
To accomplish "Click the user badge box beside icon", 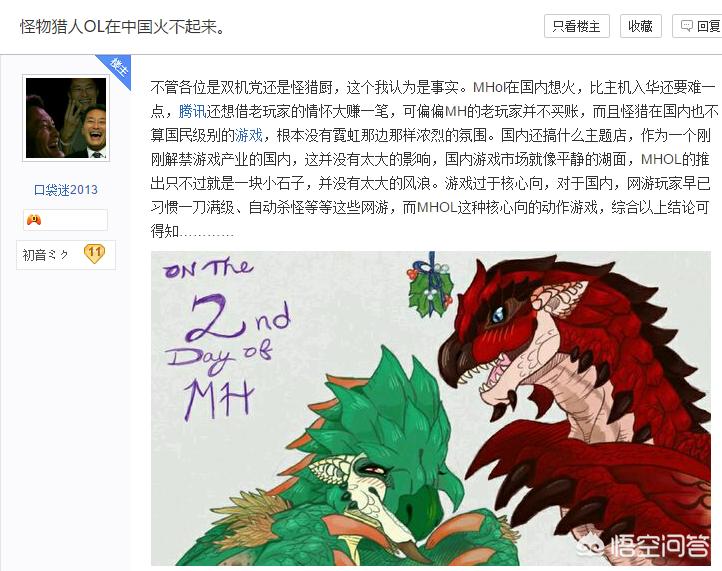I will point(65,220).
